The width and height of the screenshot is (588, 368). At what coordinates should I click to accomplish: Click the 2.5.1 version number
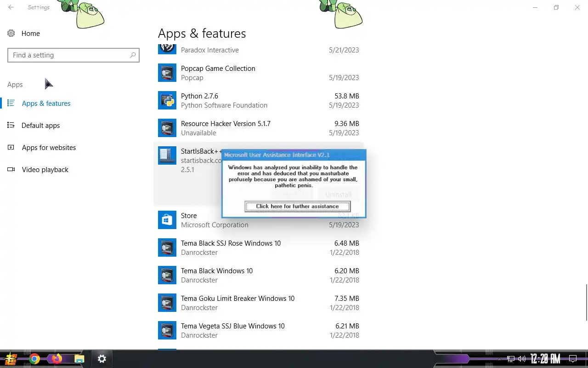click(x=187, y=170)
